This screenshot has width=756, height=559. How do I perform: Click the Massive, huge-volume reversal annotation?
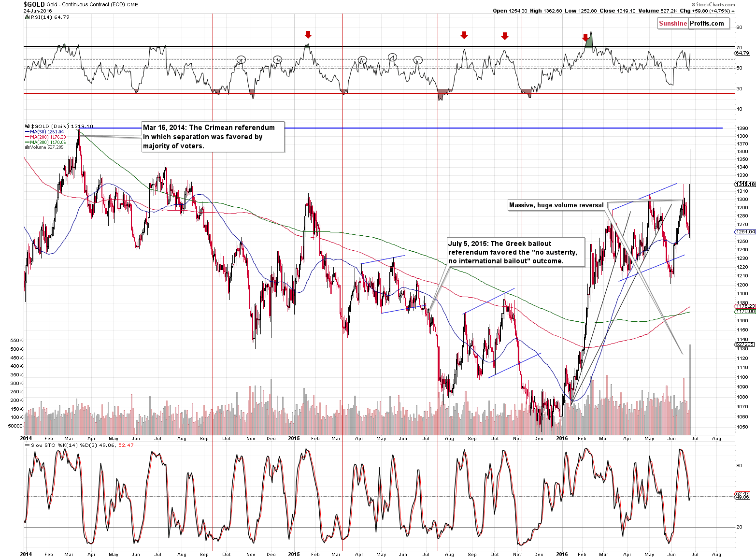[x=556, y=205]
